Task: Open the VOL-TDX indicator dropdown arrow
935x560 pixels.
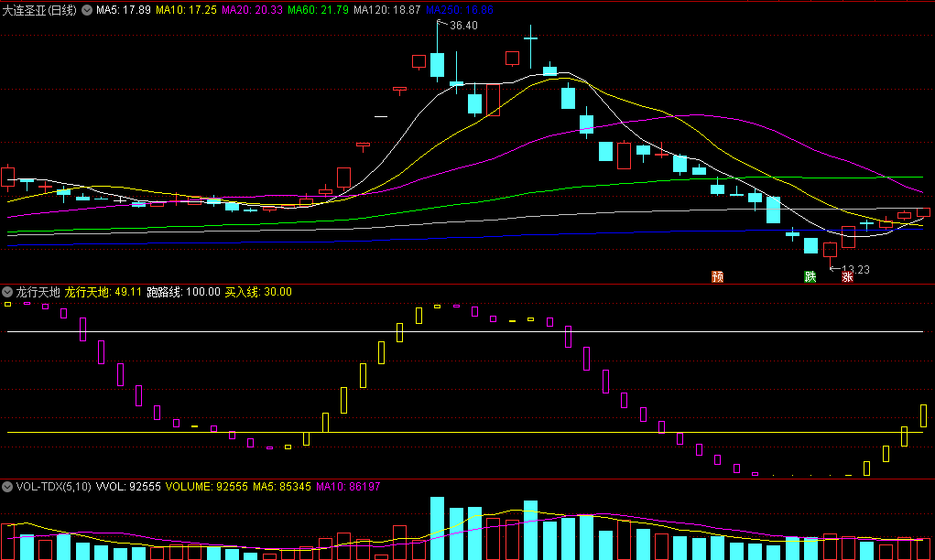Action: (7, 487)
